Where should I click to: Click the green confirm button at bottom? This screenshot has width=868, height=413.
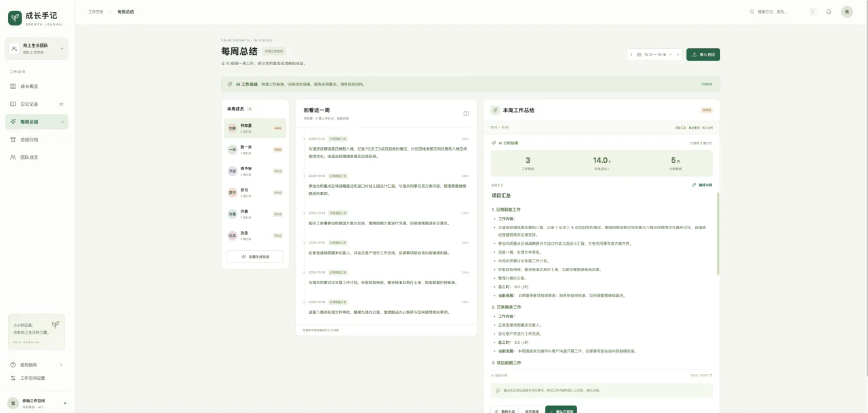561,411
